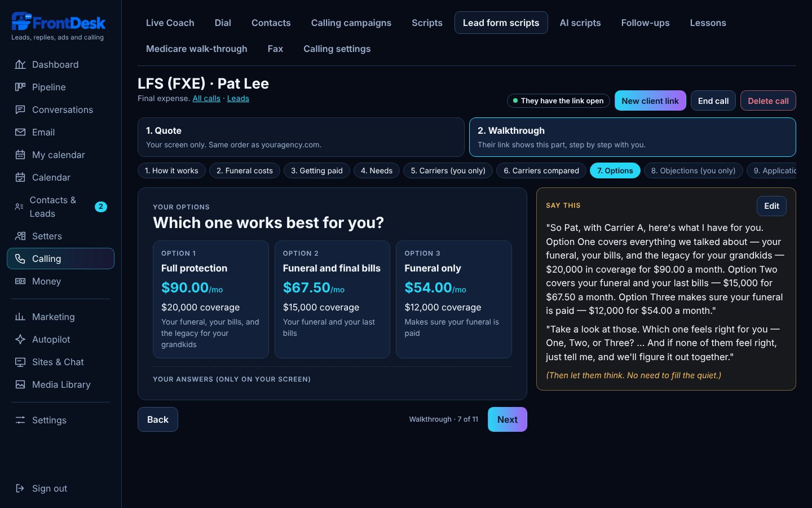
Task: Click the New client link button
Action: click(x=650, y=100)
